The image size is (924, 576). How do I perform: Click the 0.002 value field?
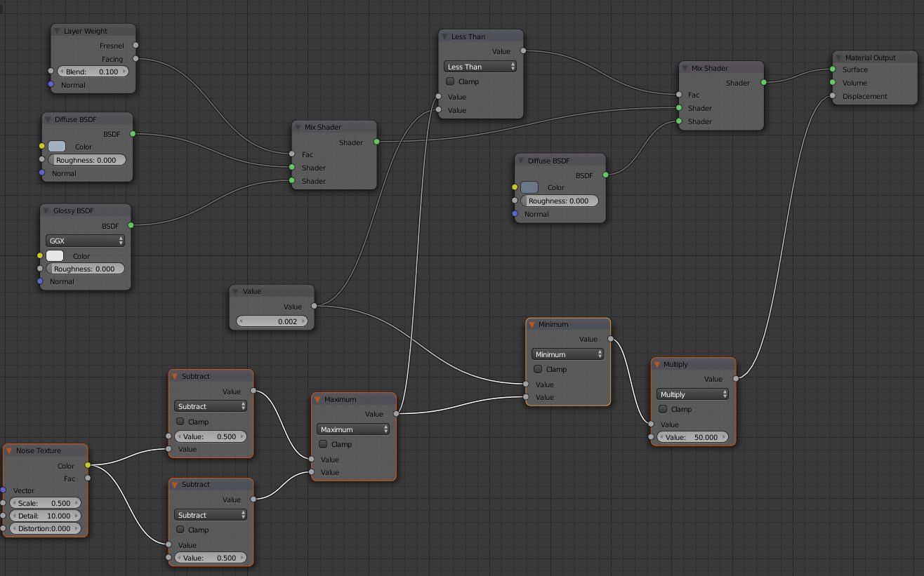click(x=272, y=321)
